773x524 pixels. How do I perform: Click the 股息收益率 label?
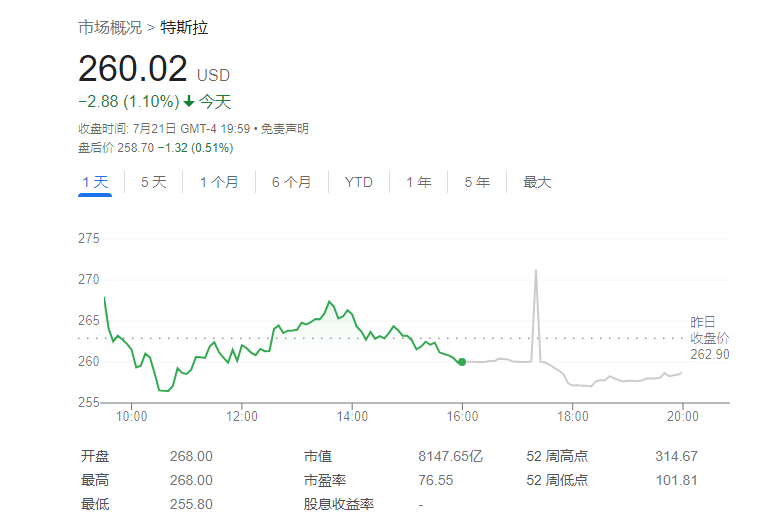(x=339, y=504)
